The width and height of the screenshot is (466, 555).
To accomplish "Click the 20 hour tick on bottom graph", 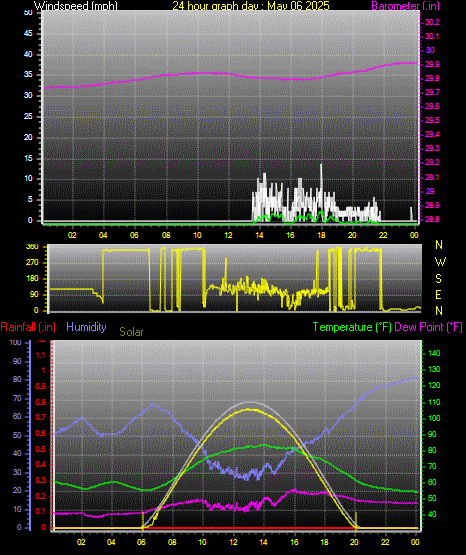I will point(355,542).
